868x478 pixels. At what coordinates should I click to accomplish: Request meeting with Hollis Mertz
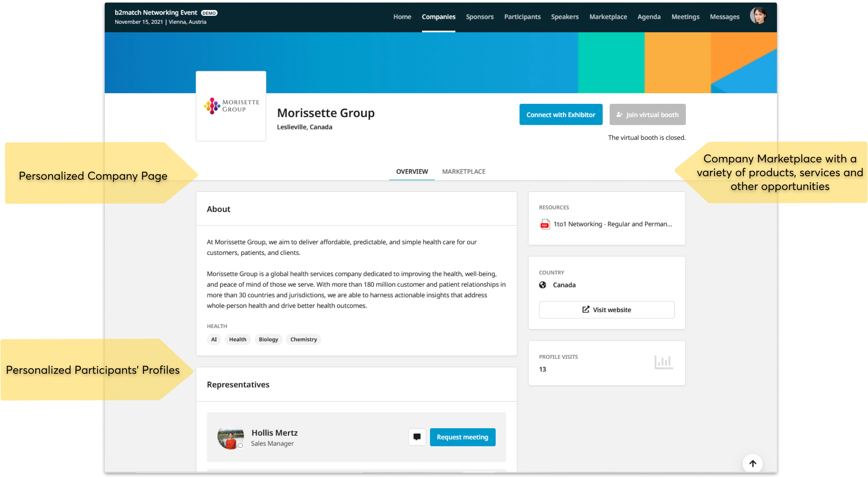(462, 437)
